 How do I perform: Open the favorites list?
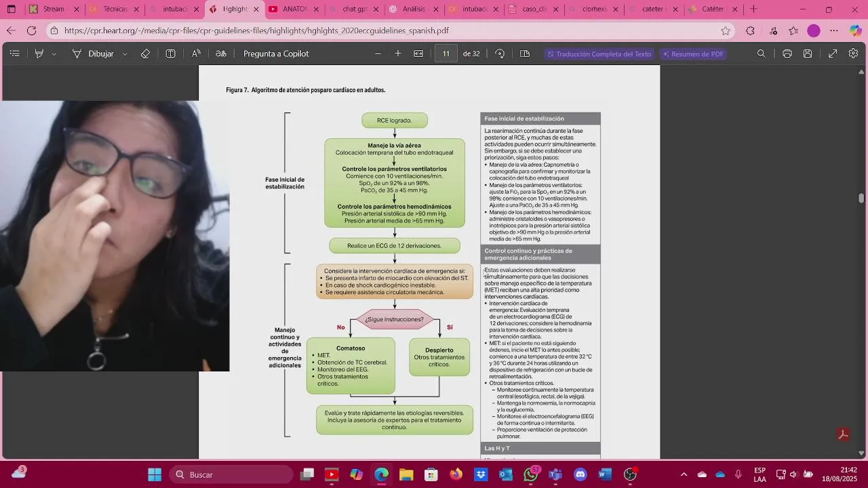pyautogui.click(x=793, y=30)
